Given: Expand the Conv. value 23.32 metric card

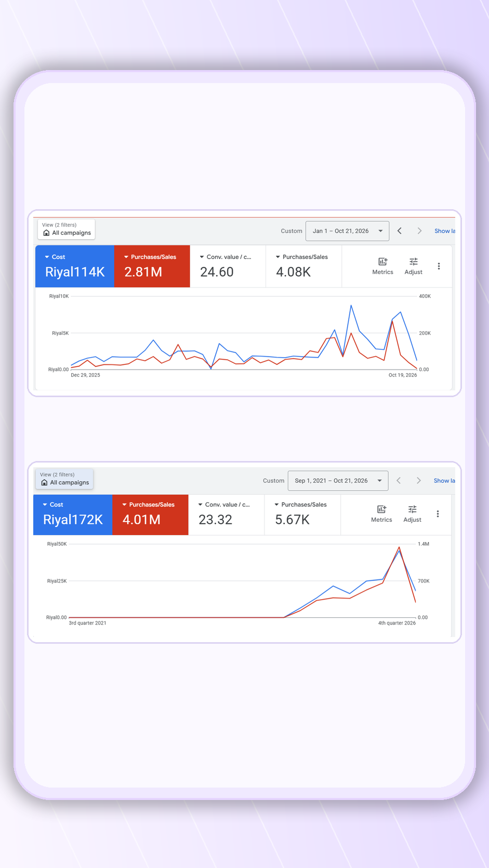Looking at the screenshot, I should tap(226, 514).
